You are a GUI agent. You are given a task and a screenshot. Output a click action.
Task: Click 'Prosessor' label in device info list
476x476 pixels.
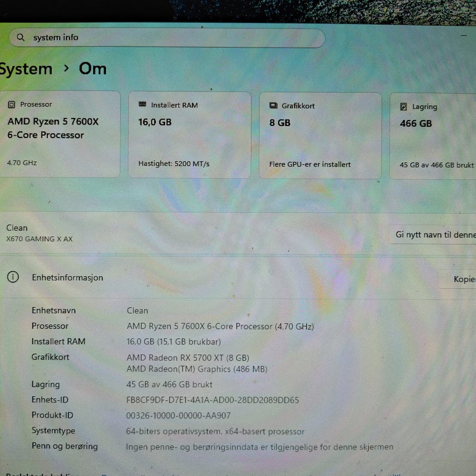[x=50, y=326]
